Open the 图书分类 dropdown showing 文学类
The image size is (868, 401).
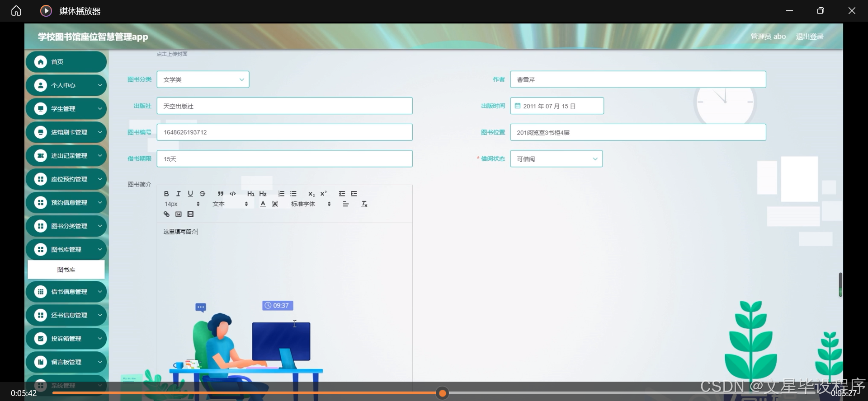(203, 79)
